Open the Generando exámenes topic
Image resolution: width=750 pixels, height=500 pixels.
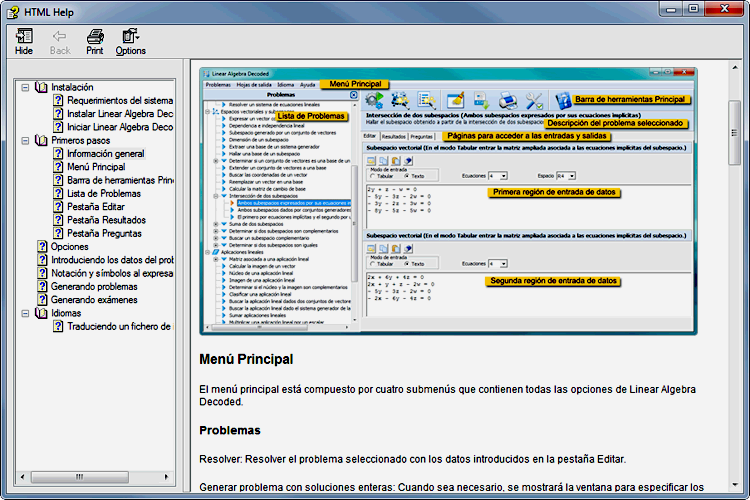click(x=94, y=300)
